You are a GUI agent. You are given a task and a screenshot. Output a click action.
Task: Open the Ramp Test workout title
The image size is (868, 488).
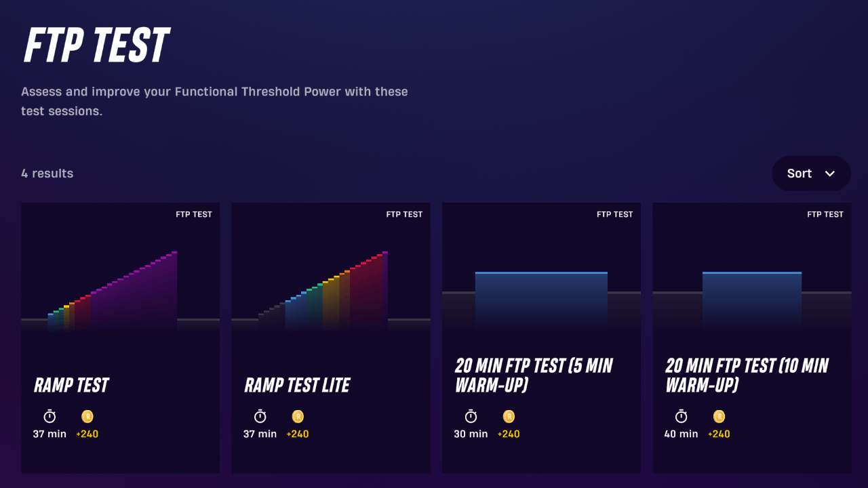[71, 385]
